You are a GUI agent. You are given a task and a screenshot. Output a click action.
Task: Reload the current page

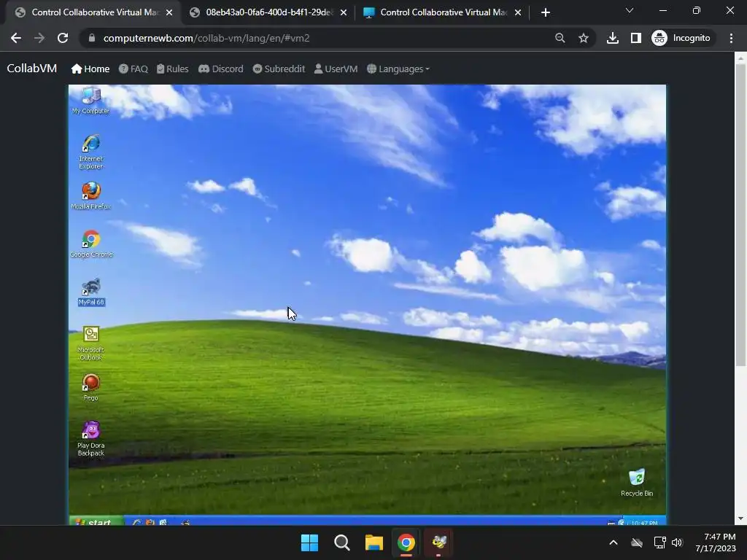point(63,38)
